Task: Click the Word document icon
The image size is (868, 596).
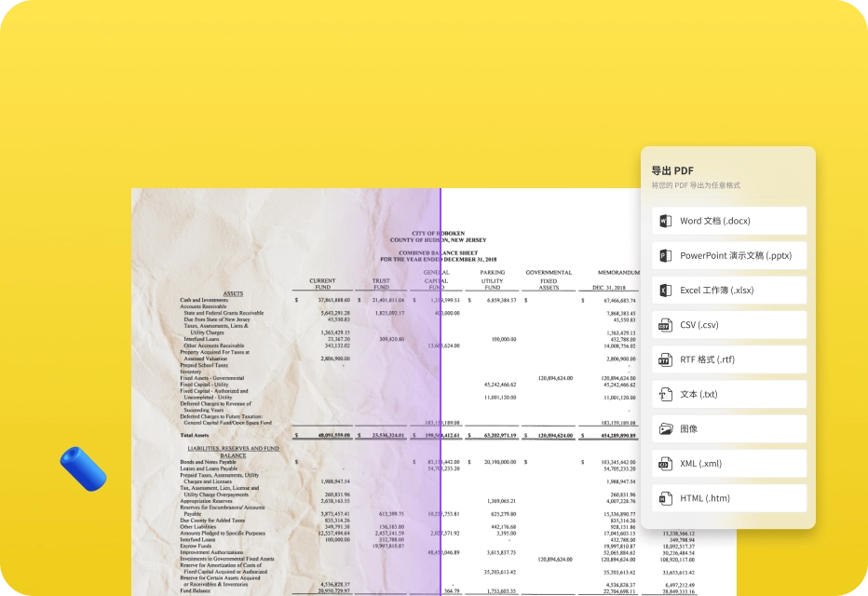Action: 665,221
